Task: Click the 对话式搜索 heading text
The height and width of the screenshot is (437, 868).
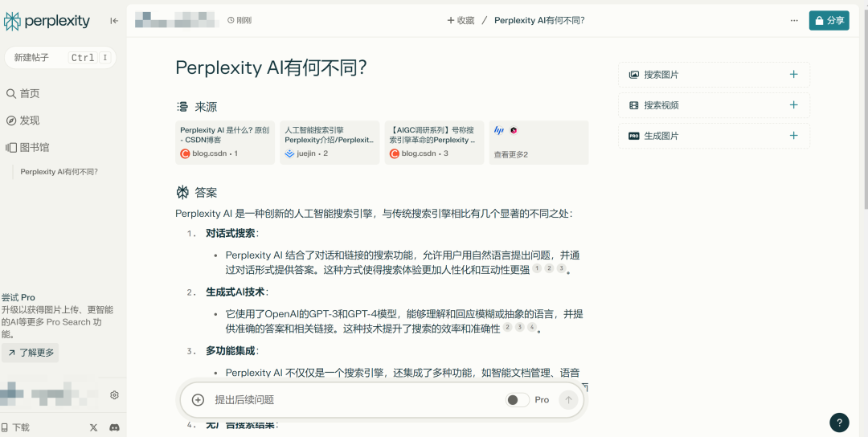Action: click(231, 234)
